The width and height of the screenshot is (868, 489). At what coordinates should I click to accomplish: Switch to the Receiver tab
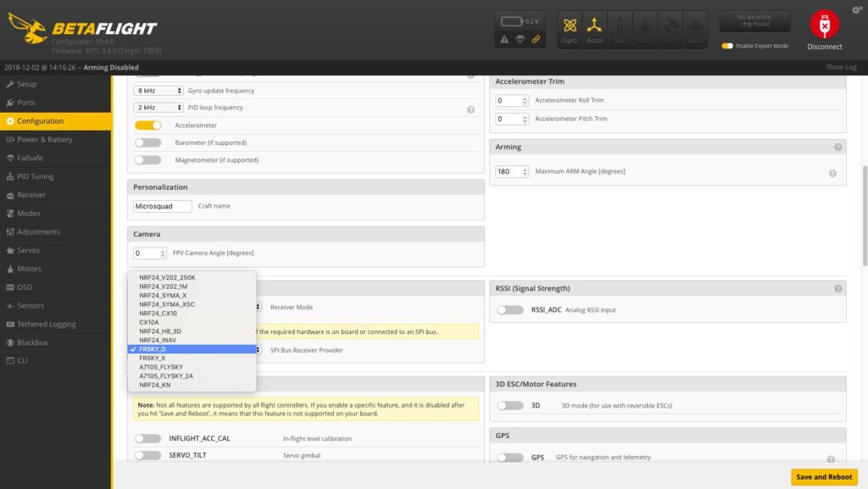click(x=31, y=195)
